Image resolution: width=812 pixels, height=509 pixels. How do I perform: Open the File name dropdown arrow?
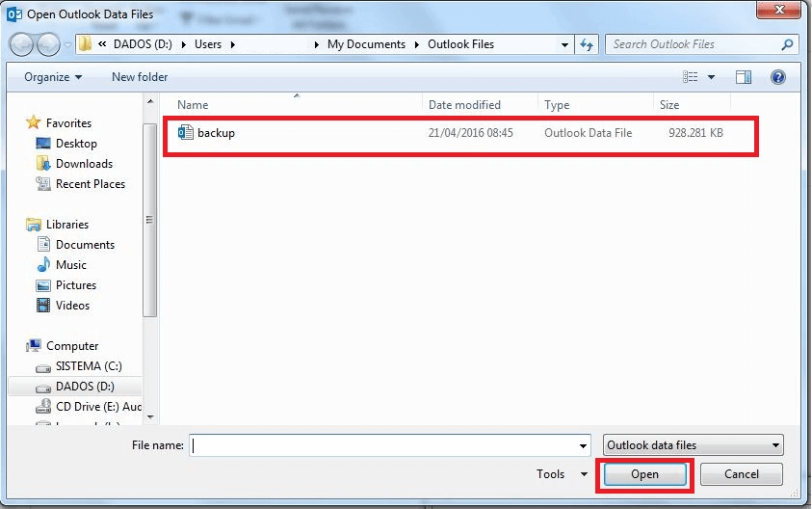[583, 445]
